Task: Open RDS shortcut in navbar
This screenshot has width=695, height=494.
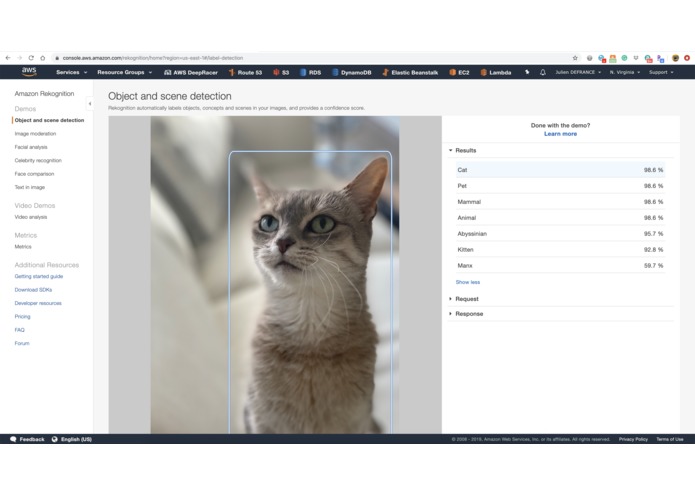Action: 310,72
